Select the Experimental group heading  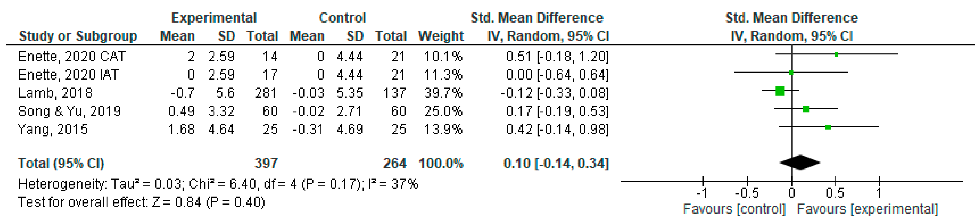point(214,18)
